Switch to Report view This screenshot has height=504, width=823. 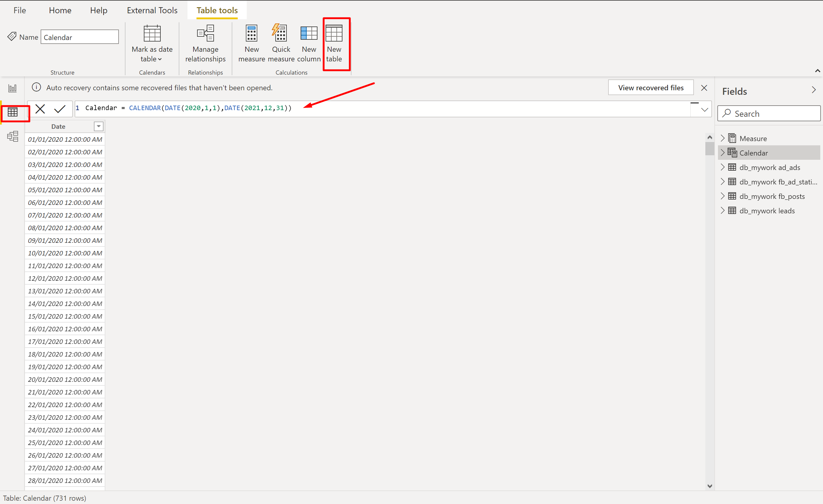[13, 88]
